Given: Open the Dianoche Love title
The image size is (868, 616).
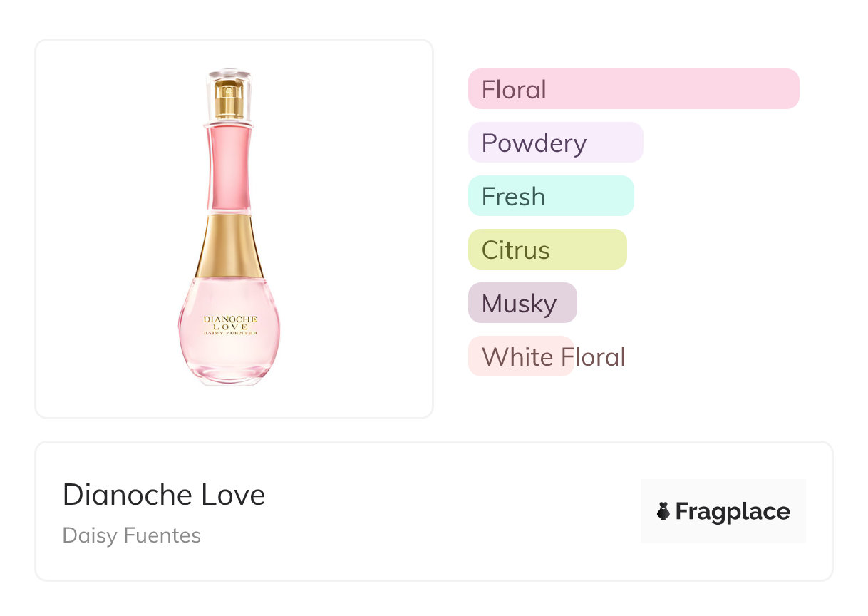Looking at the screenshot, I should coord(164,495).
